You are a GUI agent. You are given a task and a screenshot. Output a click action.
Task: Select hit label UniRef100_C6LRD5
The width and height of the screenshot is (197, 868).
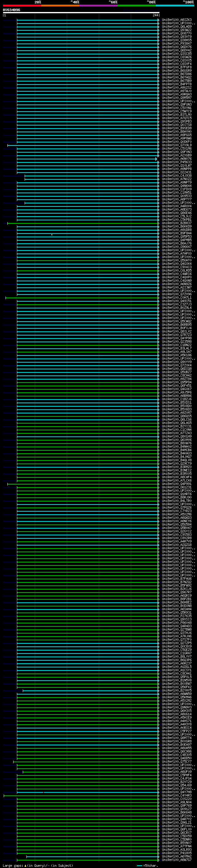tap(177, 271)
